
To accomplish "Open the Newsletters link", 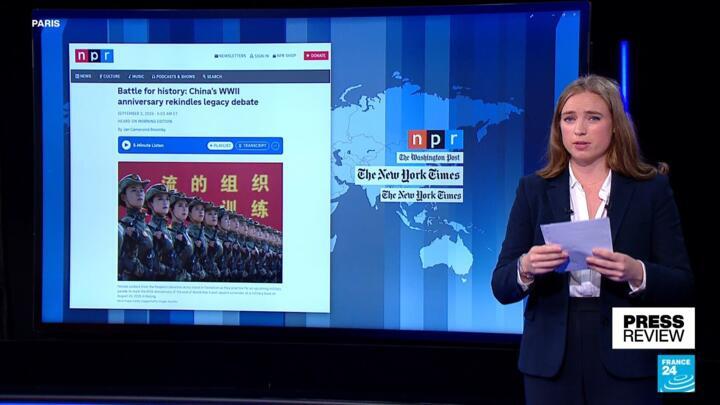I will 230,56.
